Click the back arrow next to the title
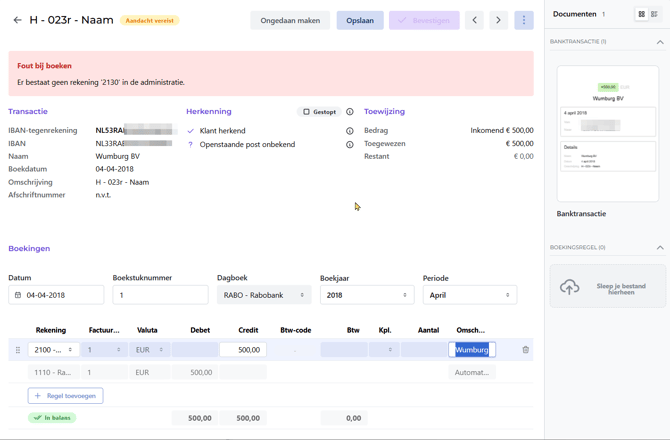The width and height of the screenshot is (670, 440). click(x=18, y=20)
